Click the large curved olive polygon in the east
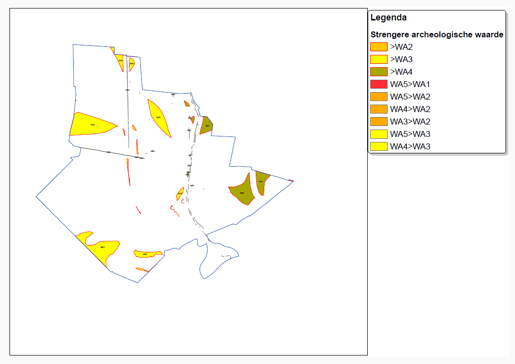 click(x=242, y=192)
